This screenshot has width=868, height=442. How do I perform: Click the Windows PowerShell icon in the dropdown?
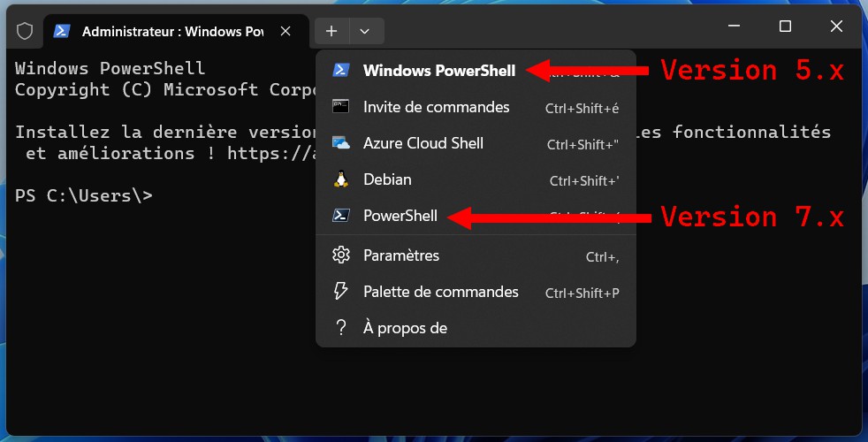pos(340,71)
